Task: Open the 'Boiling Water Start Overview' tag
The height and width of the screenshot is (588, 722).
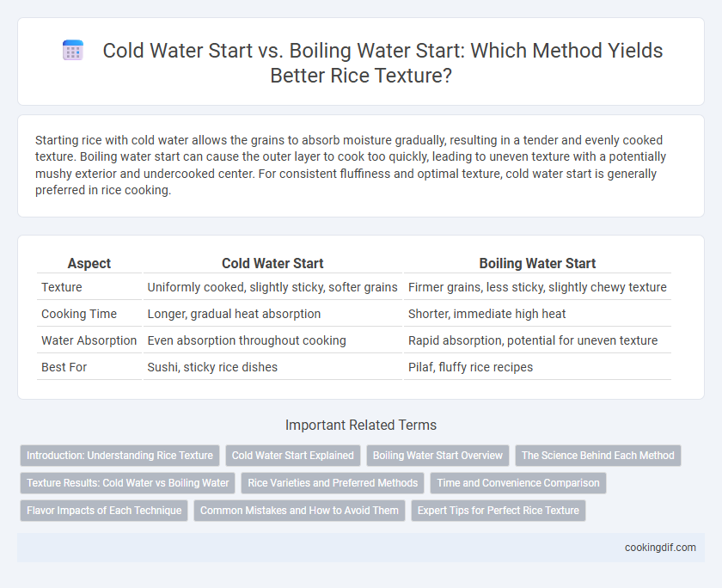Action: pos(437,456)
